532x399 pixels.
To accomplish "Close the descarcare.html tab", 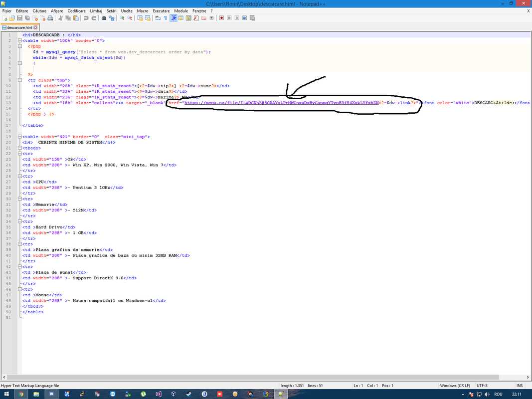I will pos(35,27).
